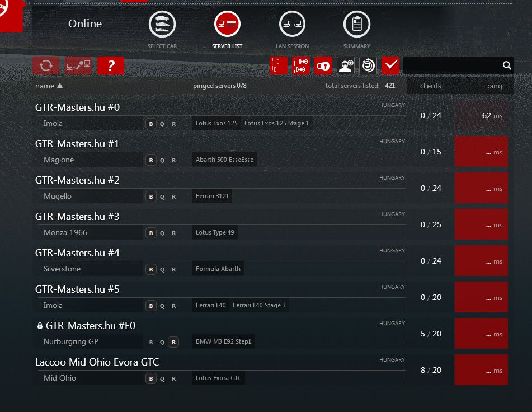Toggle the password-protected servers filter
Image resolution: width=532 pixels, height=412 pixels.
[323, 65]
